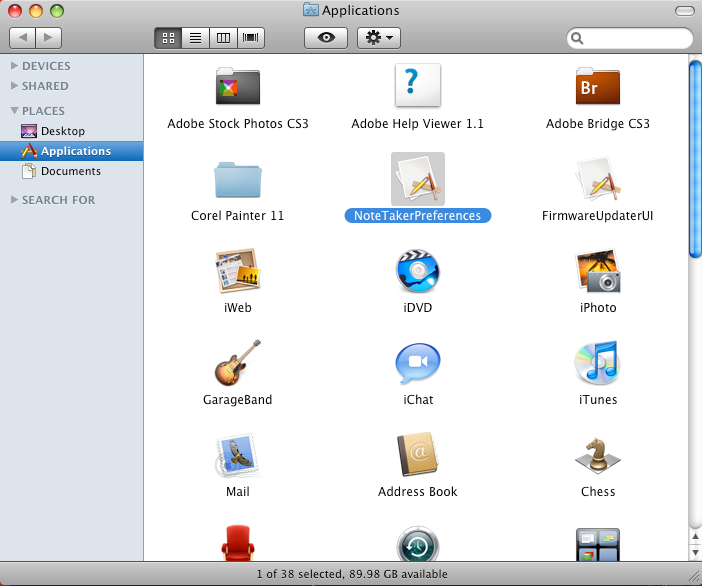Select the Time Machine clock icon
Image resolution: width=702 pixels, height=586 pixels.
pyautogui.click(x=418, y=543)
